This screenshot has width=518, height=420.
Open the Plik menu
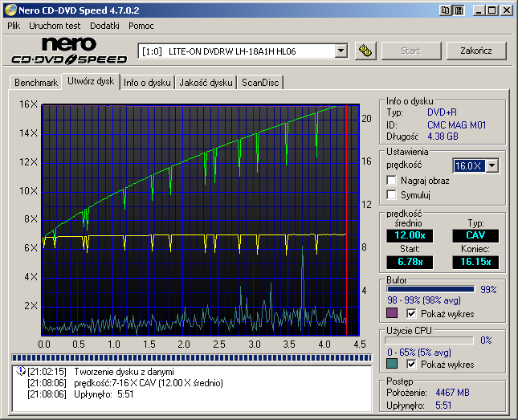tap(14, 26)
